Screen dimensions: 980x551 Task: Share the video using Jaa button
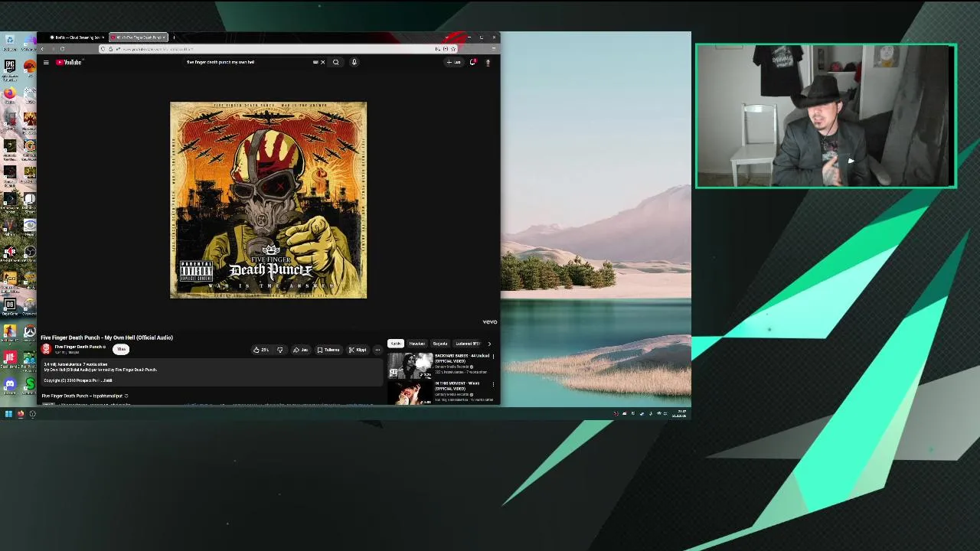pos(301,350)
